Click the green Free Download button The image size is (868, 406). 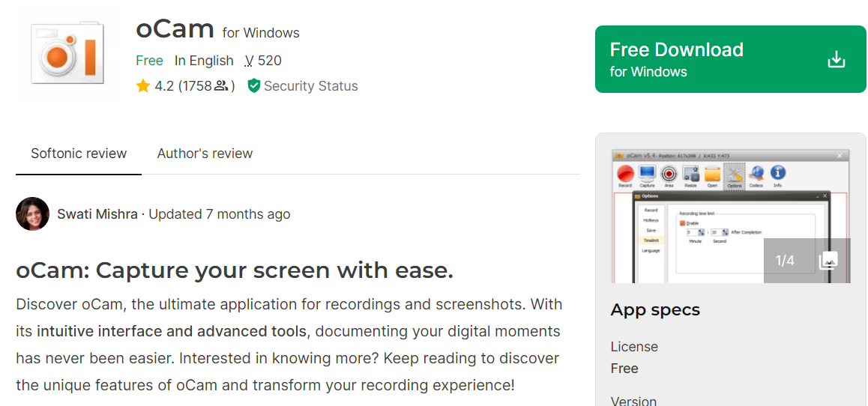(x=730, y=59)
